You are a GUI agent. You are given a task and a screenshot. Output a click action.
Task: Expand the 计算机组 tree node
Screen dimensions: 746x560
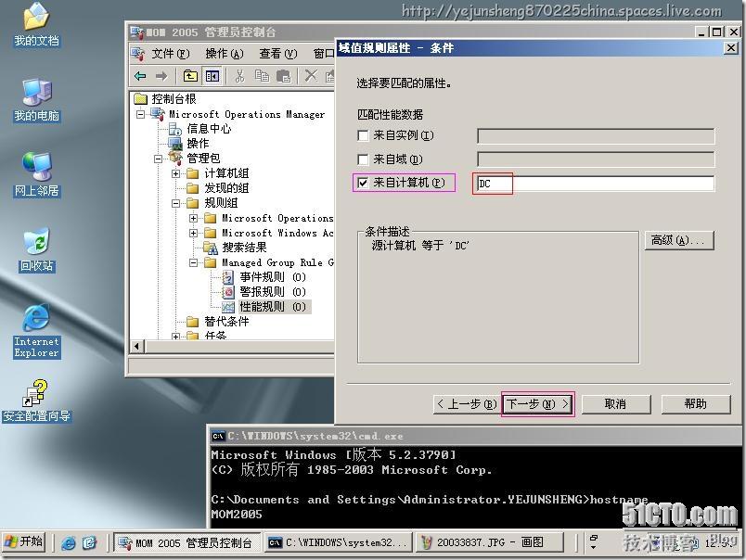[175, 173]
